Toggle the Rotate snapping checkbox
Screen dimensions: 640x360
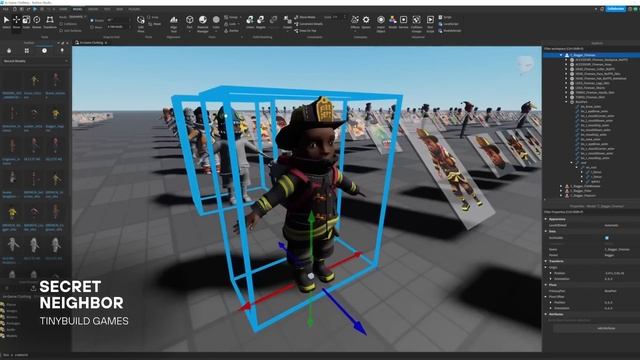click(x=92, y=20)
